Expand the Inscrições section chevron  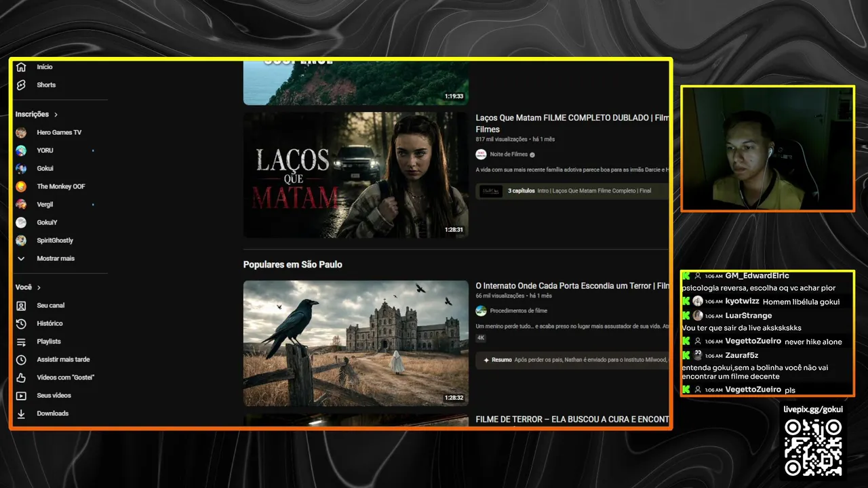[x=56, y=115]
